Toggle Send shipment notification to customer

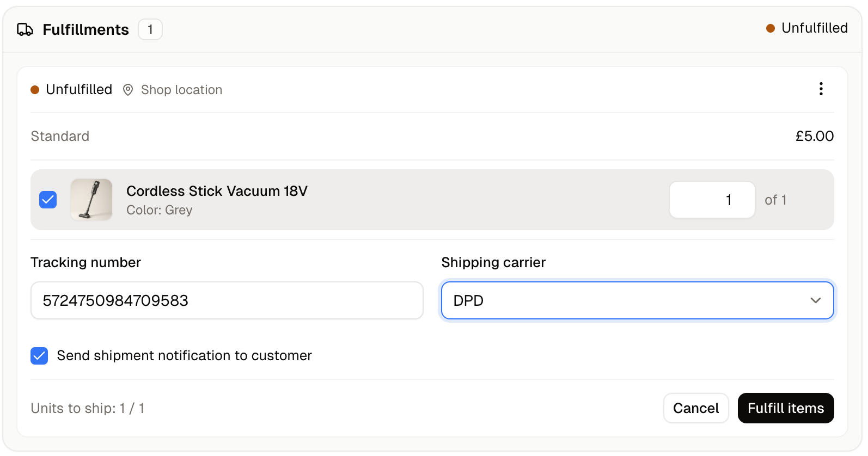click(x=39, y=356)
